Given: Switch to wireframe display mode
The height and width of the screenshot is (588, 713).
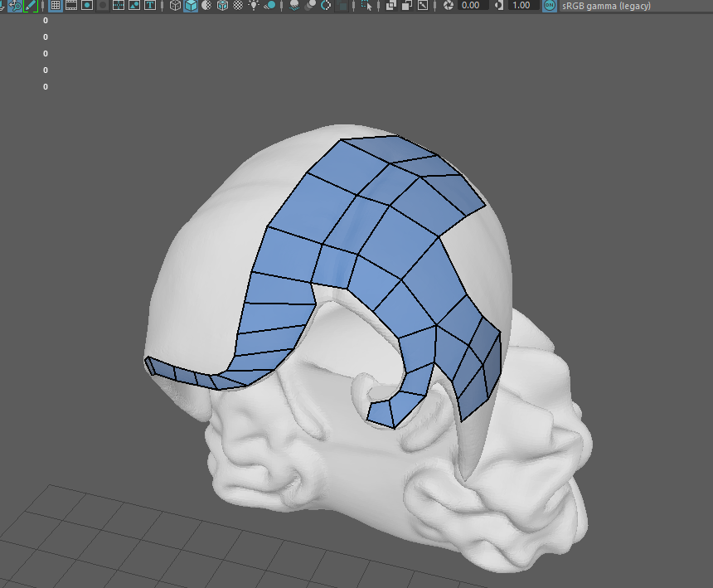Looking at the screenshot, I should [175, 5].
